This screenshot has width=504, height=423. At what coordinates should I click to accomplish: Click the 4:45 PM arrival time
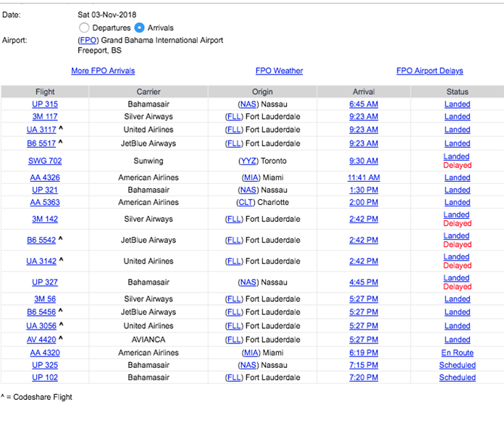pyautogui.click(x=364, y=282)
